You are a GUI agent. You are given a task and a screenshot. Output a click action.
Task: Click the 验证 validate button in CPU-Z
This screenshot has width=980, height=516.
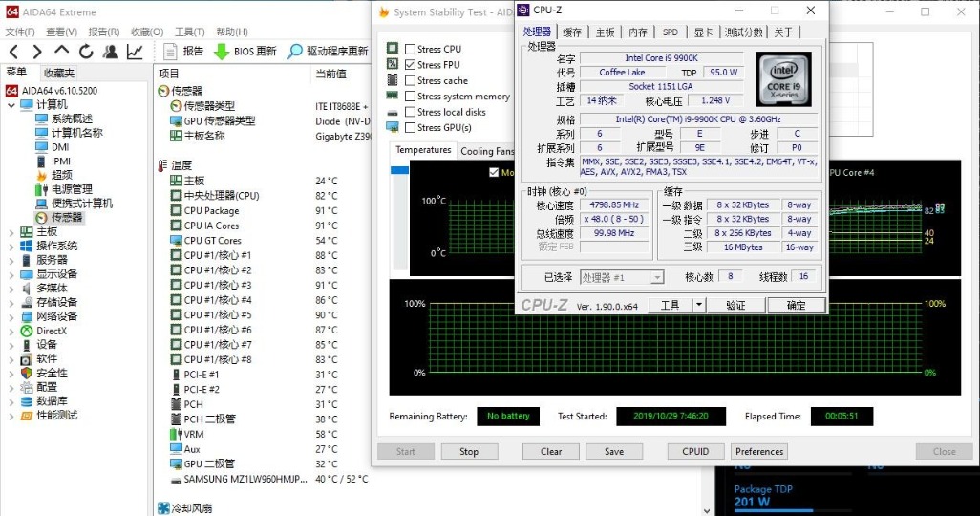735,305
